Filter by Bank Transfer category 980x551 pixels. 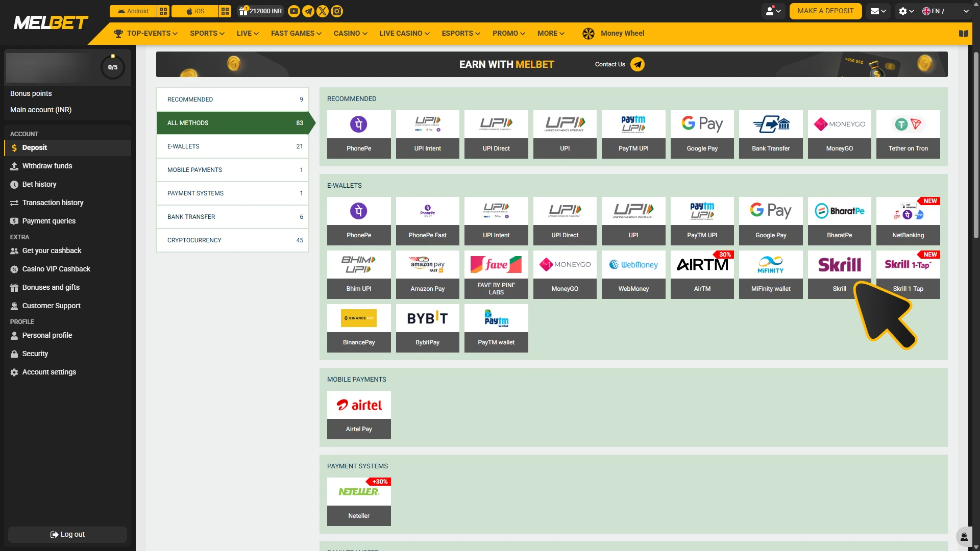coord(233,217)
